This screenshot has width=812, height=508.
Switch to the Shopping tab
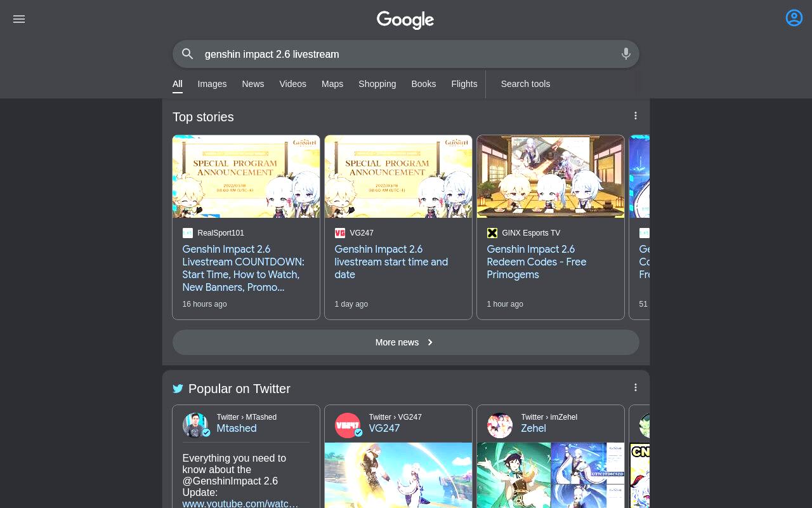coord(377,84)
